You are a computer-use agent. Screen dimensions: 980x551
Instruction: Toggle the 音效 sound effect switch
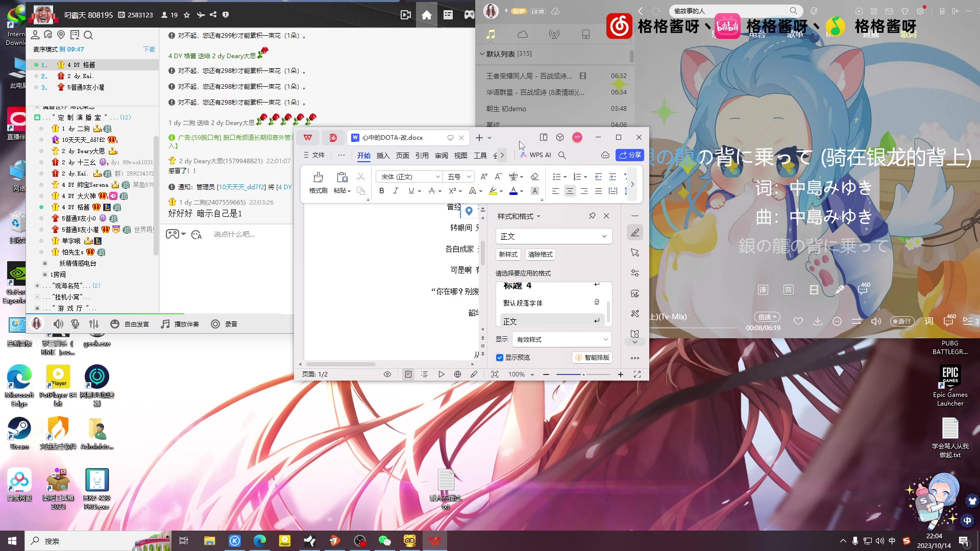(902, 321)
